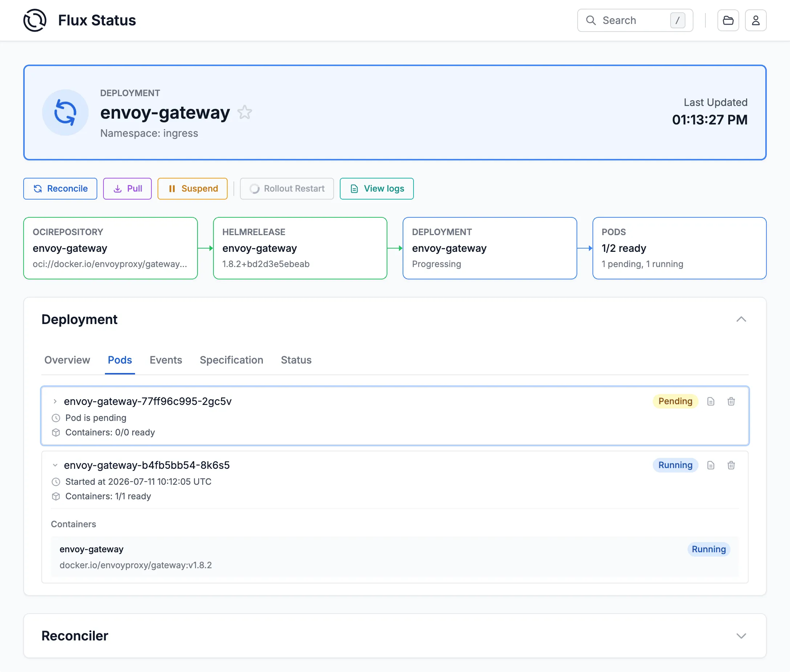Click 'Namespace: ingress' text
The height and width of the screenshot is (672, 790).
tap(149, 133)
